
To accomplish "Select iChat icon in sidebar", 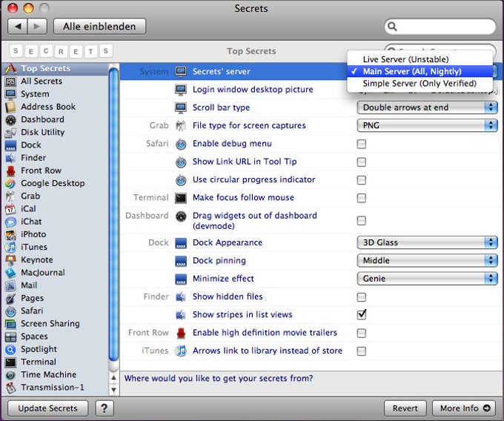I will [10, 222].
